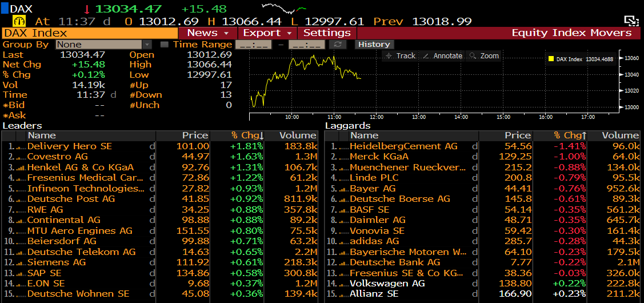Image resolution: width=644 pixels, height=303 pixels.
Task: Click Vonovia SE in Laggards
Action: (x=377, y=231)
